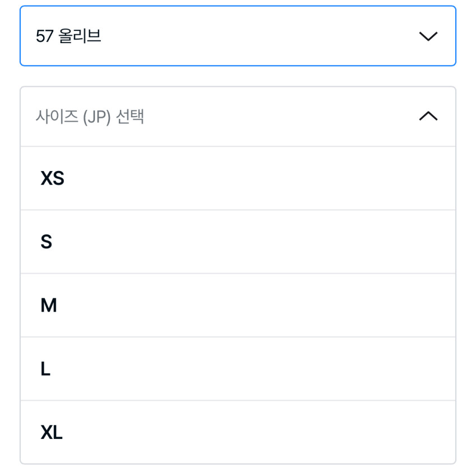Image resolution: width=476 pixels, height=476 pixels.
Task: Tap the bold XL label
Action: pyautogui.click(x=52, y=432)
